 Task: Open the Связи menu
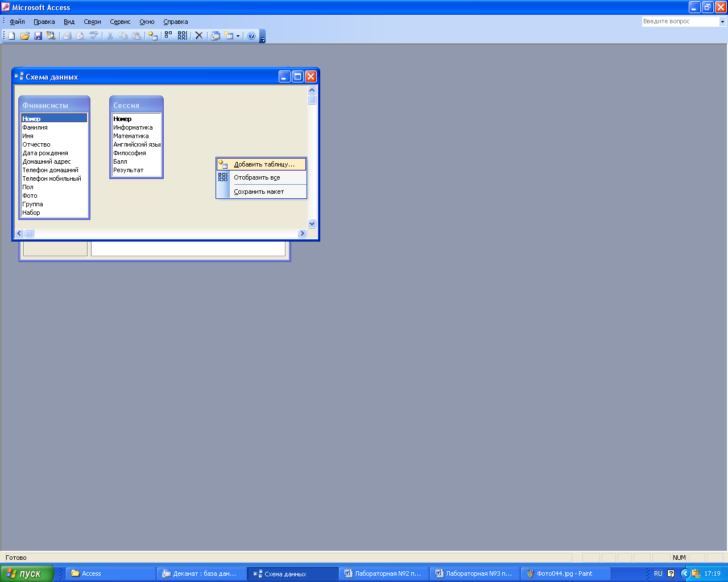tap(92, 22)
